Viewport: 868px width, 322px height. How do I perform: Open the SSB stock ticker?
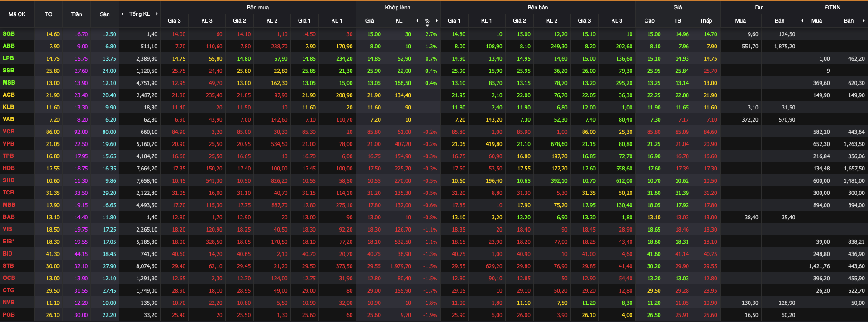(8, 71)
